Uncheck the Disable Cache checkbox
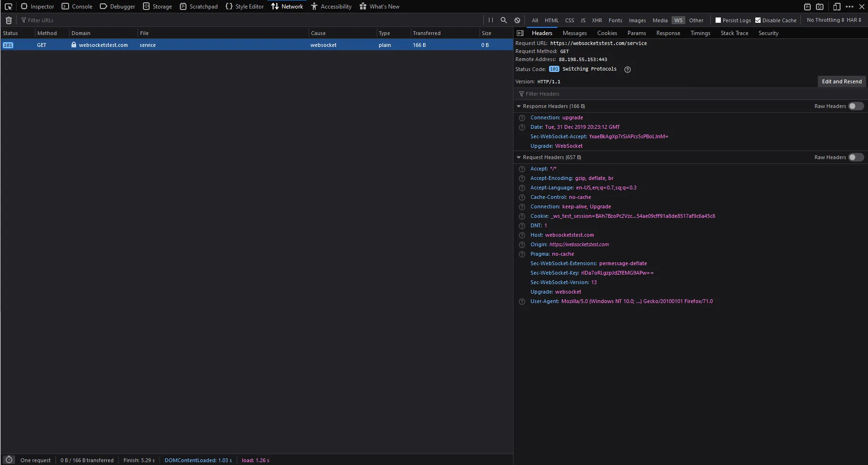 coord(758,20)
